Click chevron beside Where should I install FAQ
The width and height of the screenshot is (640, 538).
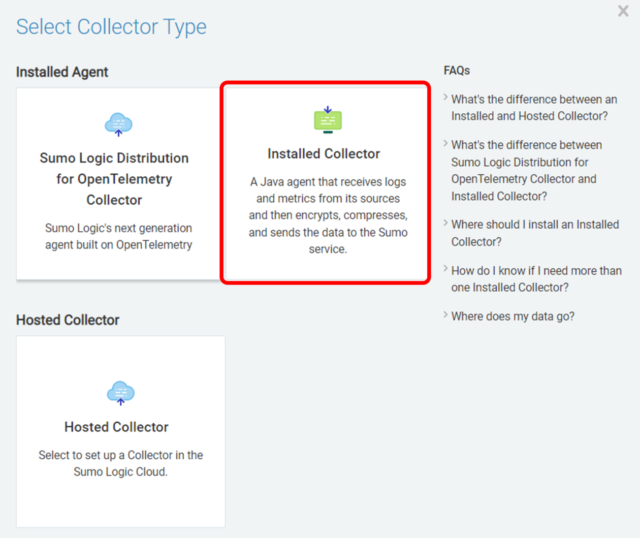click(446, 223)
